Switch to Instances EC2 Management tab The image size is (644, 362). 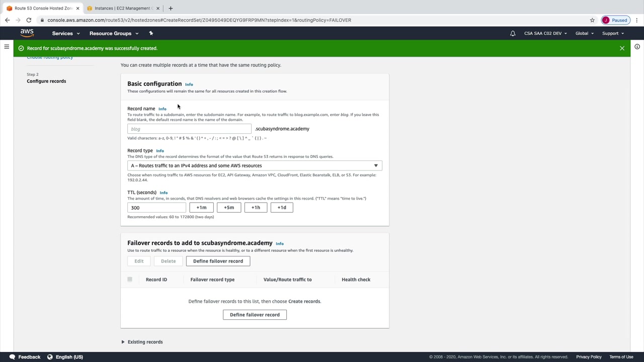coord(122,8)
